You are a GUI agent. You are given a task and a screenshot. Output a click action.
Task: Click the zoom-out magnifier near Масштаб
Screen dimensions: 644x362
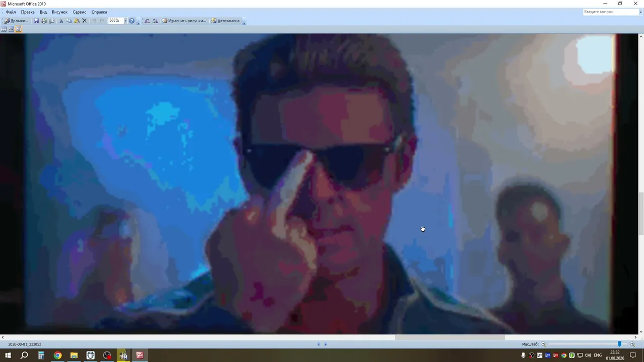point(543,344)
